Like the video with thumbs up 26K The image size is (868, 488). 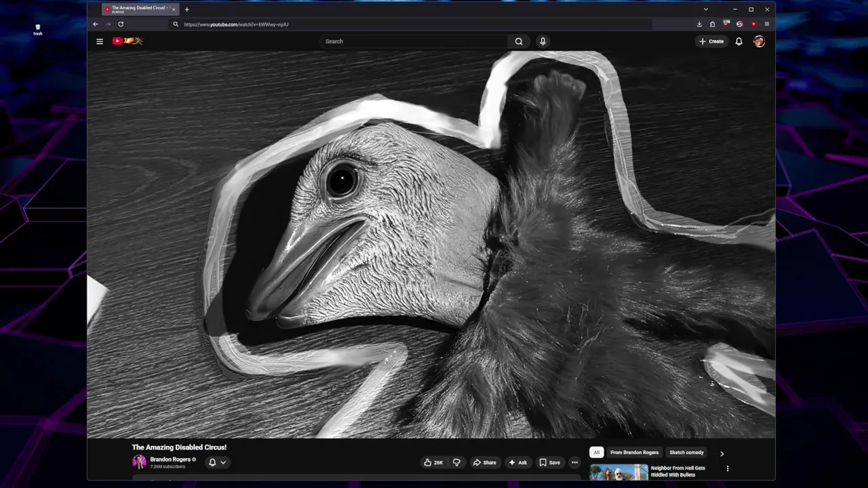(x=433, y=462)
